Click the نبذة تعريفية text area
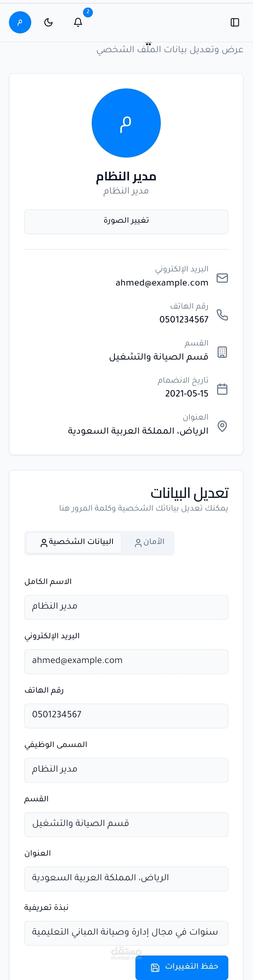This screenshot has width=253, height=980. (x=126, y=933)
